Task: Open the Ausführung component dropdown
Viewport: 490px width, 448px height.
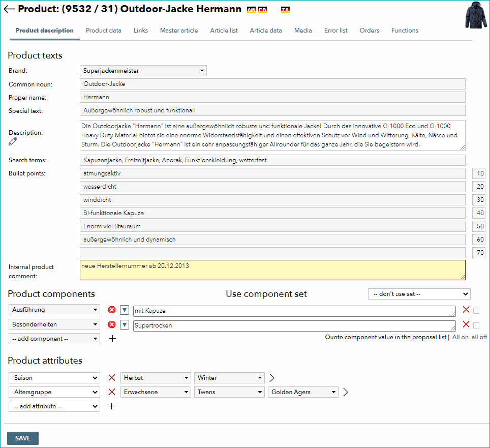Action: click(54, 310)
